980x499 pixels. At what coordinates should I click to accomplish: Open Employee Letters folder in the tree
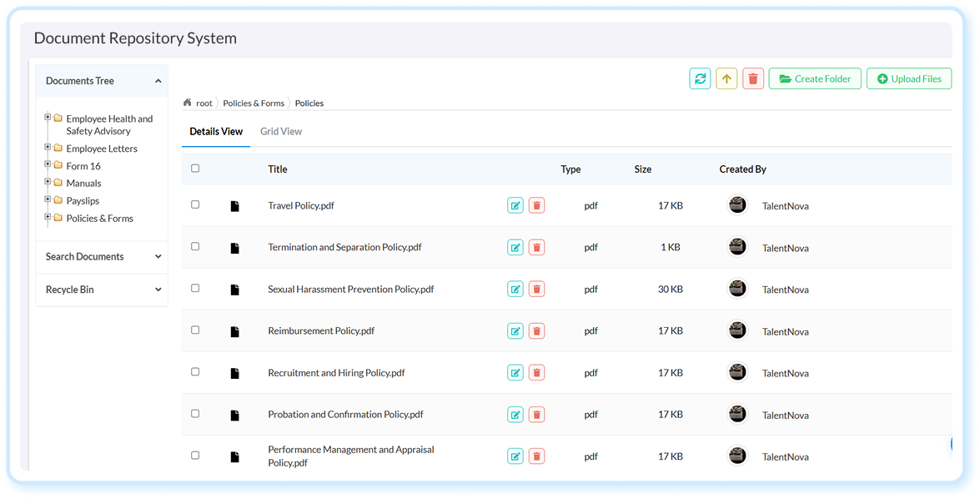102,149
